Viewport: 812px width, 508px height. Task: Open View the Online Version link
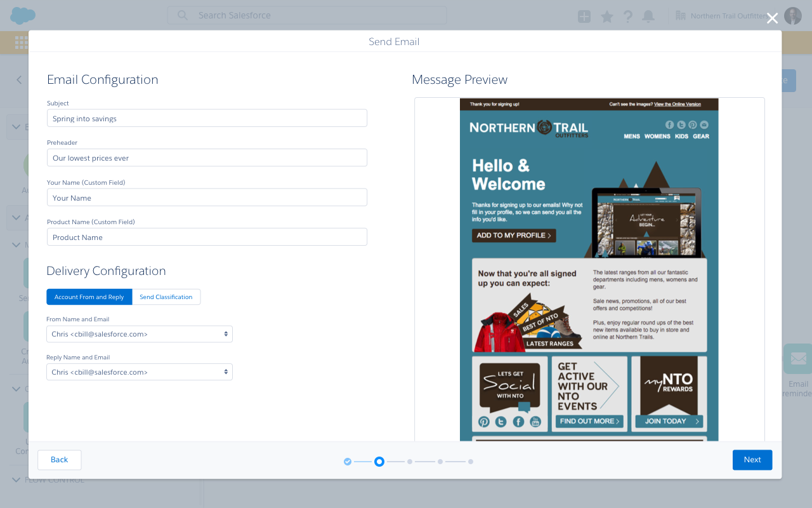point(678,104)
